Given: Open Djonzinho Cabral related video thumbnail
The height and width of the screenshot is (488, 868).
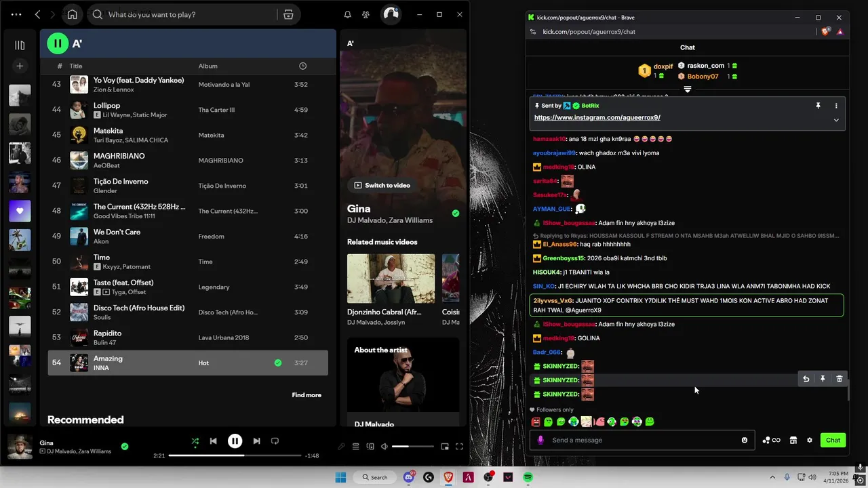Looking at the screenshot, I should [391, 279].
